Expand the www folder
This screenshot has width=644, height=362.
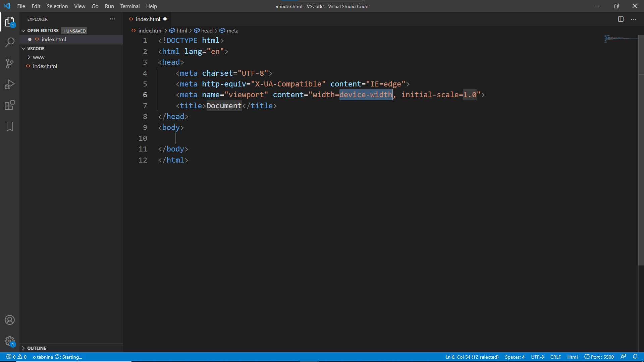pyautogui.click(x=29, y=57)
